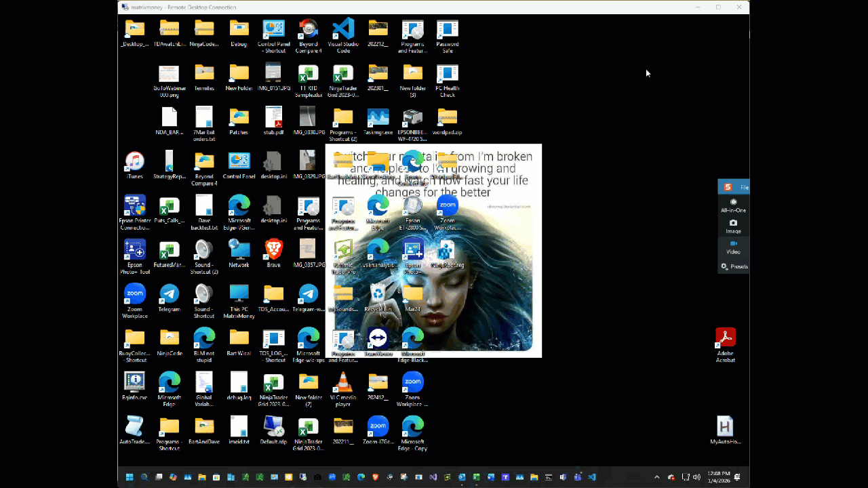Open the Adobe Acrobat icon
Screen dimensions: 868x488
click(726, 338)
